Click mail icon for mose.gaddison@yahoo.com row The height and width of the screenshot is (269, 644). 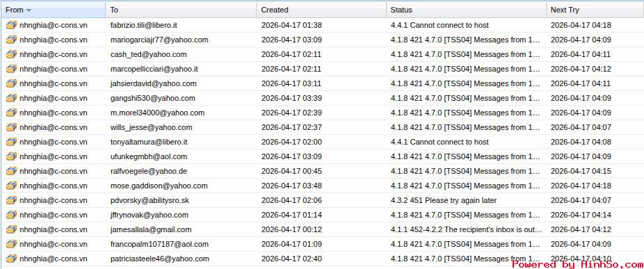[12, 186]
